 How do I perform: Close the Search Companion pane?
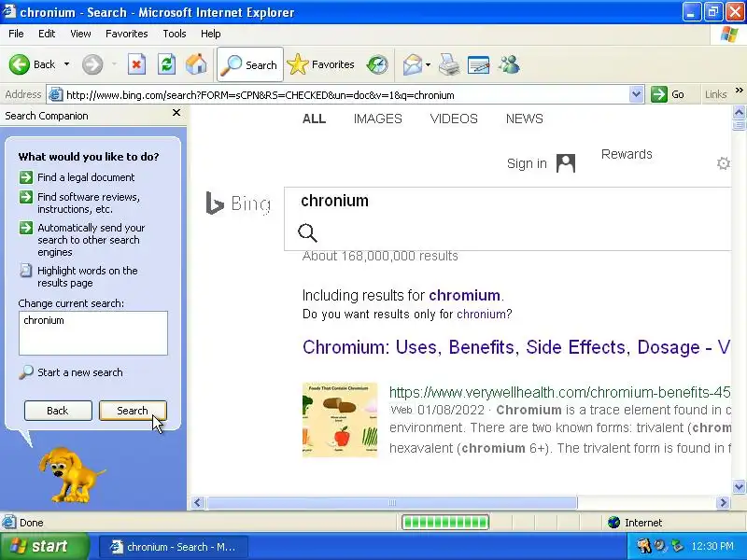click(176, 113)
